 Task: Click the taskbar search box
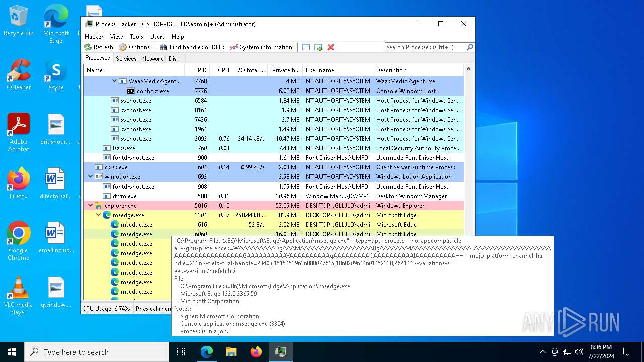pyautogui.click(x=97, y=352)
